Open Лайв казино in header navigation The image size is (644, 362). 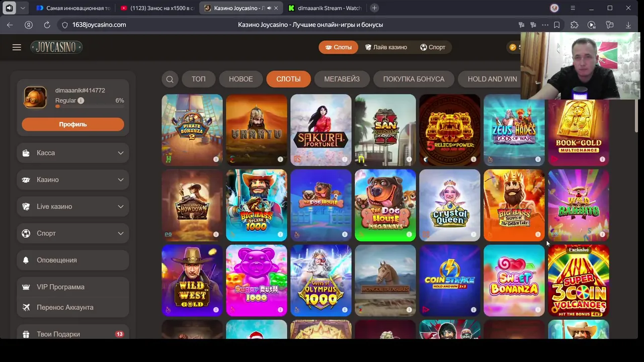[386, 47]
